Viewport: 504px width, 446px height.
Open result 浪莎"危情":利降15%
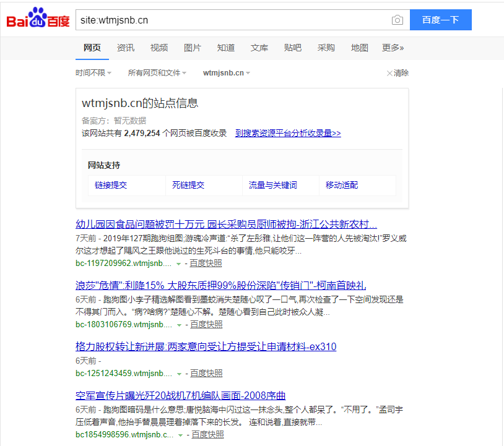pos(221,285)
